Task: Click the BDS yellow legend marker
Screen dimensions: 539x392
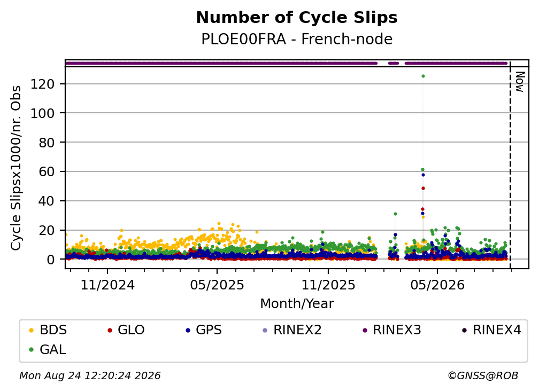Action: pyautogui.click(x=31, y=330)
